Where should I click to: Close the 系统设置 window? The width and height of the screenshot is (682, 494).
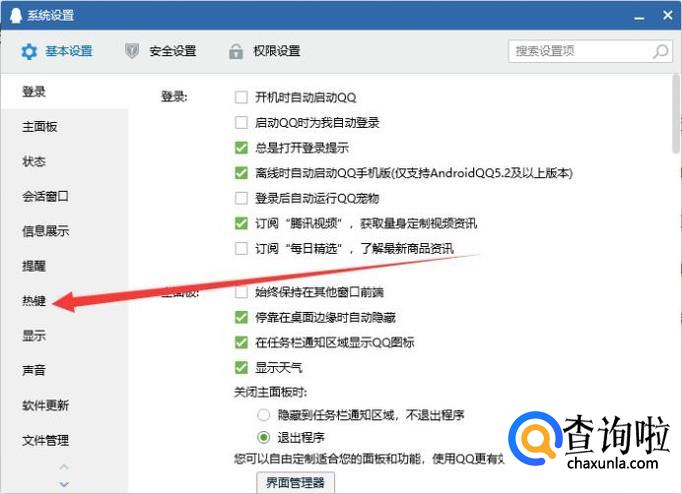coord(665,15)
